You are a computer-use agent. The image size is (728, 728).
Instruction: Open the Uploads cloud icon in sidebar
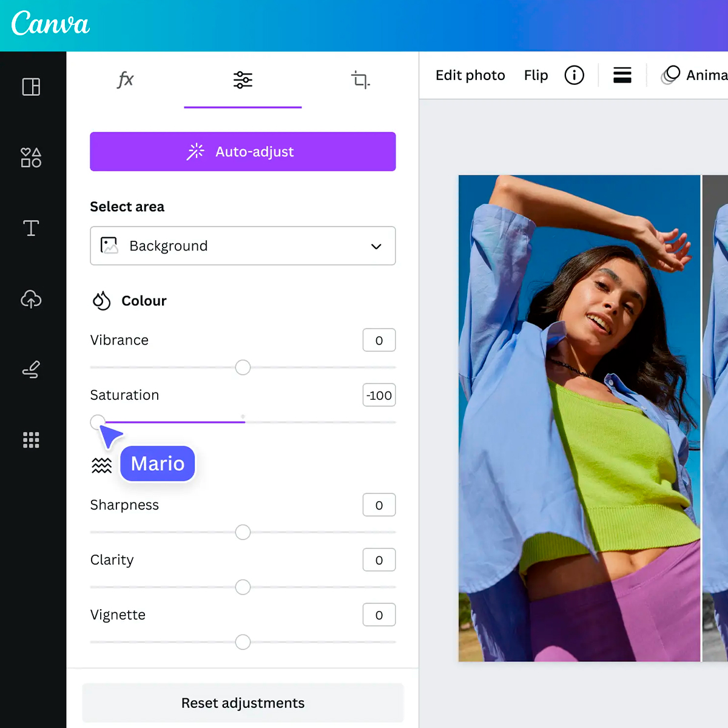pos(31,298)
